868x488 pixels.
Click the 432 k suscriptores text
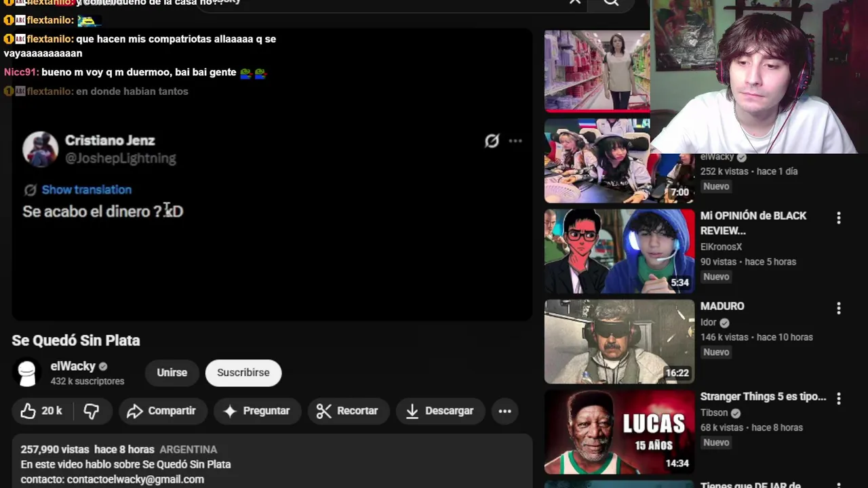(87, 381)
